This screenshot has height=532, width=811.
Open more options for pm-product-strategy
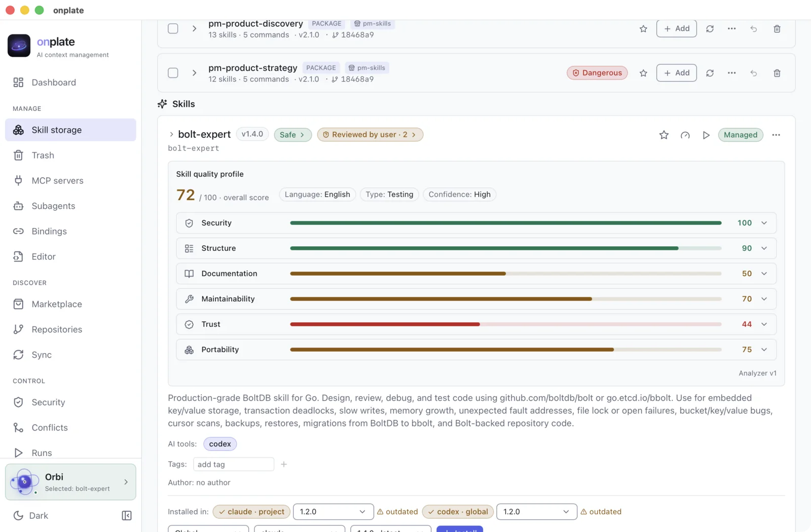pos(731,73)
